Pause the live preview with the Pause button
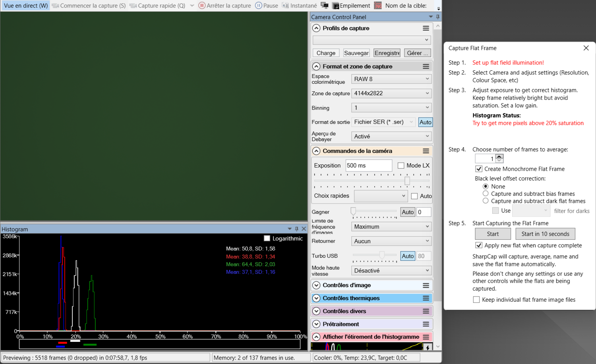 267,6
